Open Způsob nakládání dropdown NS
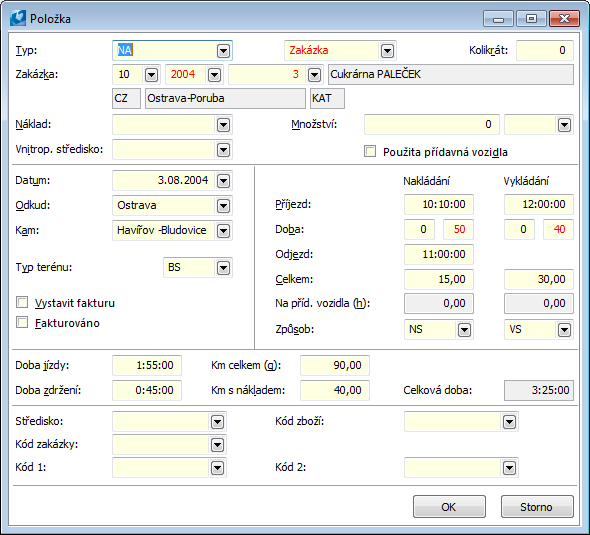Image resolution: width=590 pixels, height=535 pixels. pos(464,330)
